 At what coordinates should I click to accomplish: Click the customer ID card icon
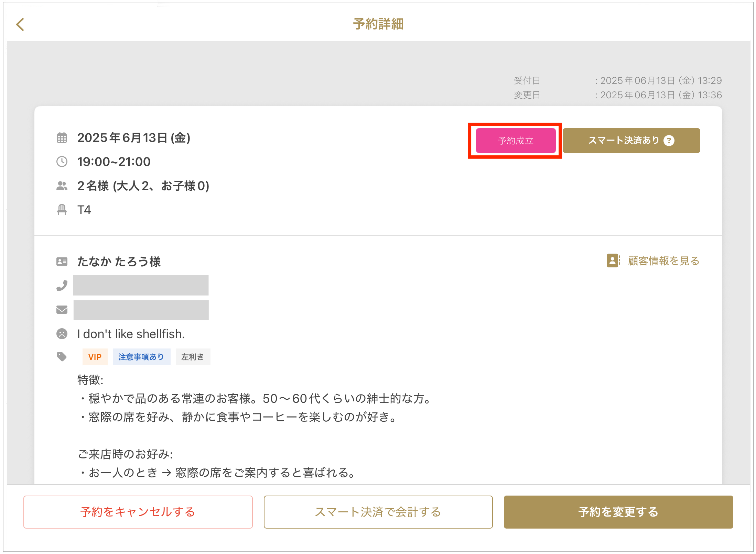click(62, 262)
